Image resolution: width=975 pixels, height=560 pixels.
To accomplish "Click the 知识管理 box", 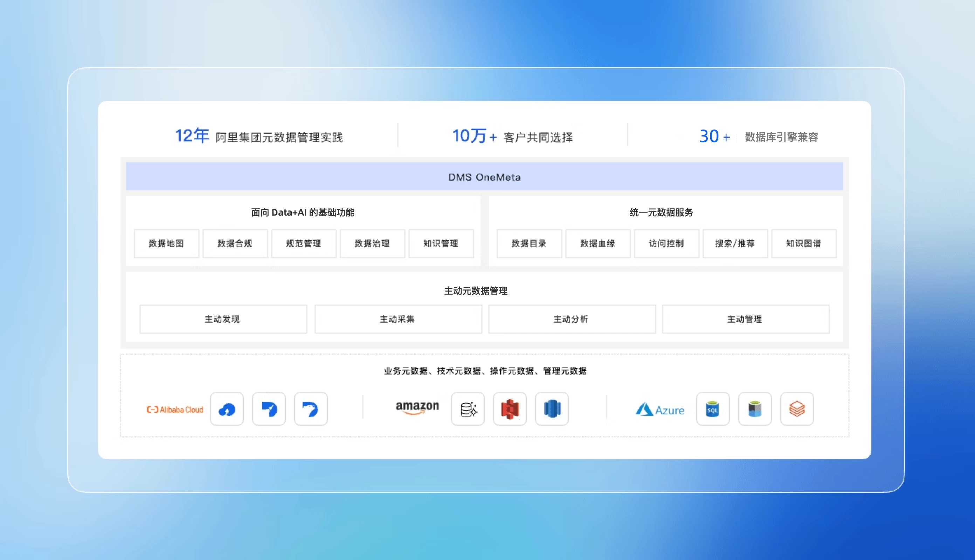I will (x=441, y=244).
